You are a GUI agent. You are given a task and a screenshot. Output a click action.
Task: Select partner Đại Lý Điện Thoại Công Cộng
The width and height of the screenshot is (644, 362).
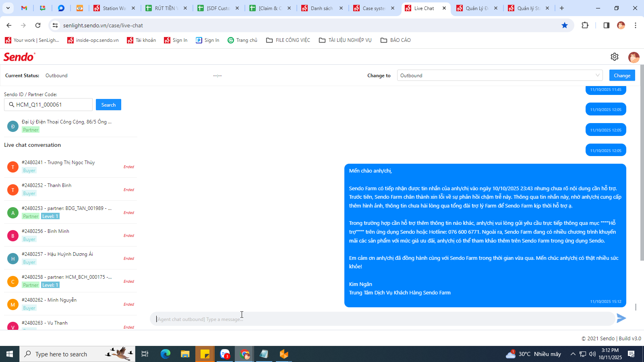tap(70, 126)
